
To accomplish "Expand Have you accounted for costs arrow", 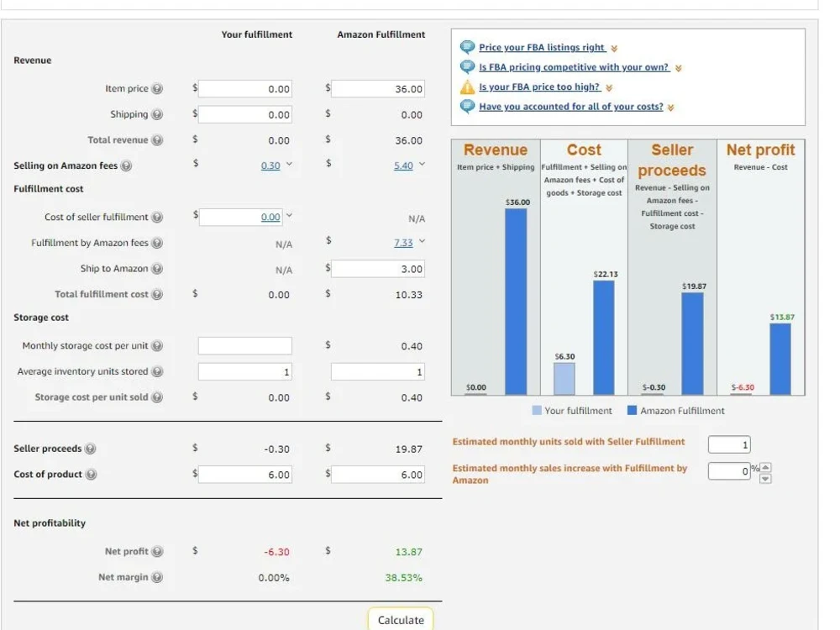I will coord(670,108).
